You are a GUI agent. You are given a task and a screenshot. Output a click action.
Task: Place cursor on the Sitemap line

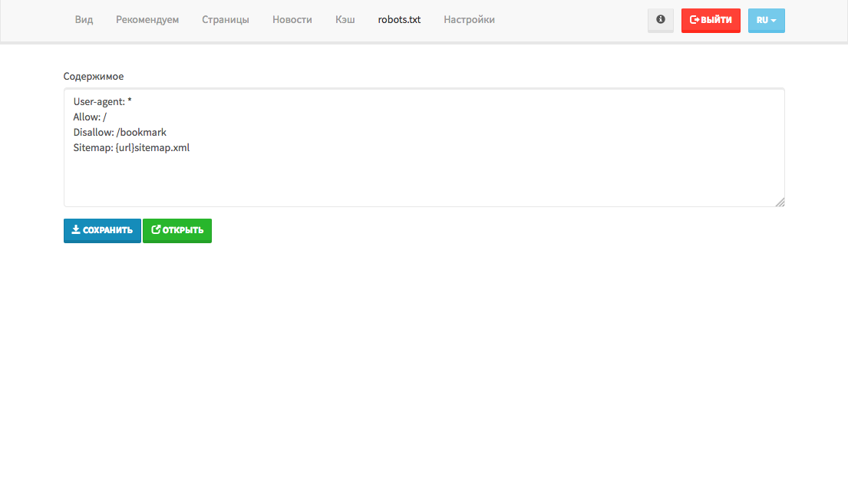132,148
